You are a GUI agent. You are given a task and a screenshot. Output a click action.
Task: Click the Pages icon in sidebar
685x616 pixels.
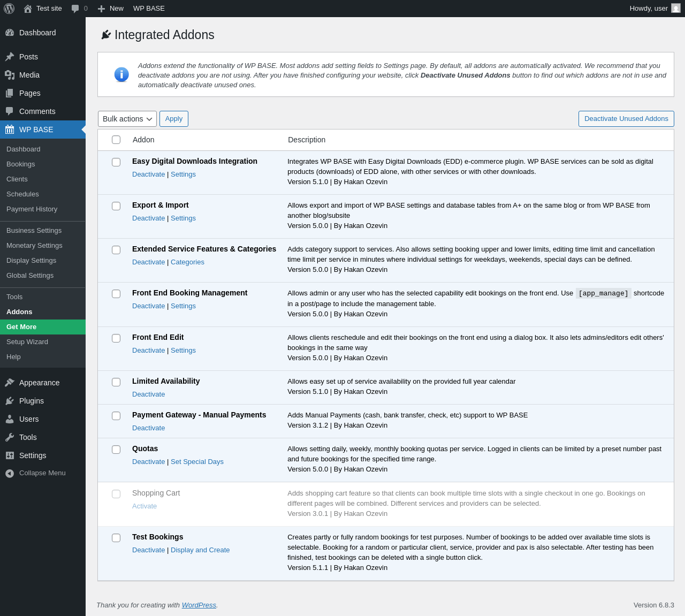[x=10, y=93]
